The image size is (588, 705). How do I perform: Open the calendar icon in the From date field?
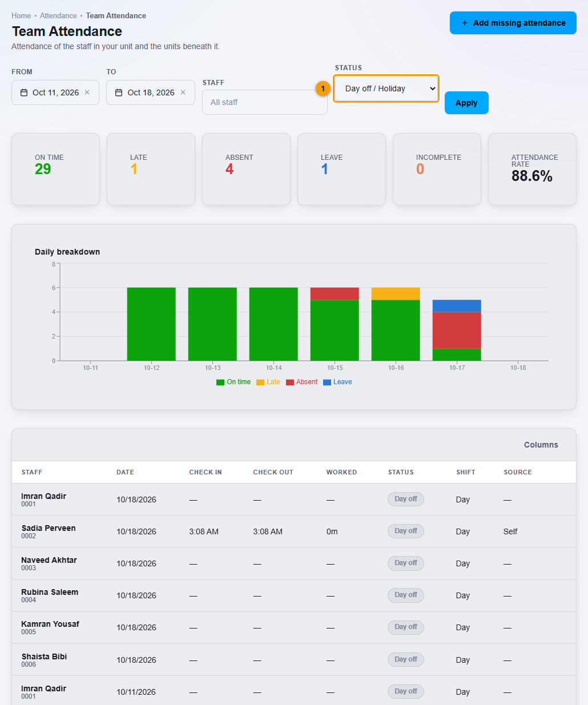tap(24, 92)
